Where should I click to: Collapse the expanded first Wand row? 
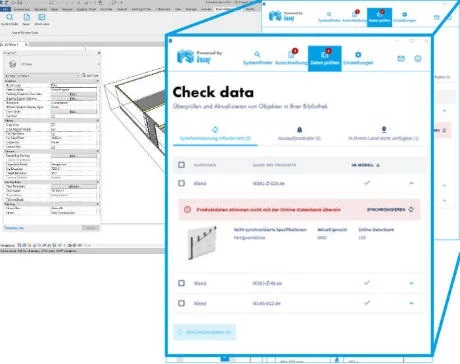coord(411,183)
